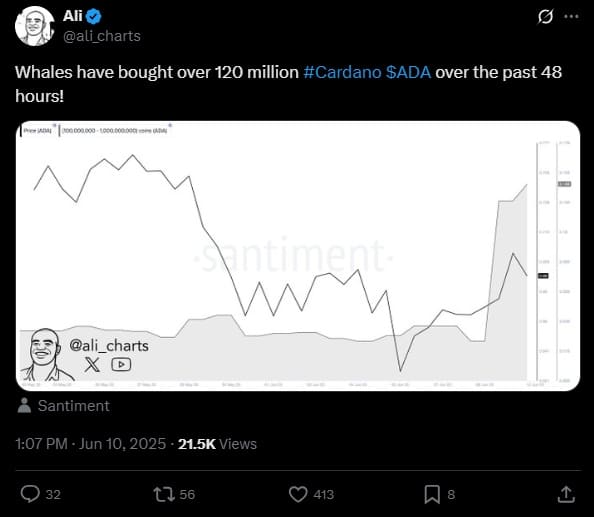Viewport: 594px width, 517px height.
Task: Open the #Cardano hashtag
Action: [x=342, y=72]
